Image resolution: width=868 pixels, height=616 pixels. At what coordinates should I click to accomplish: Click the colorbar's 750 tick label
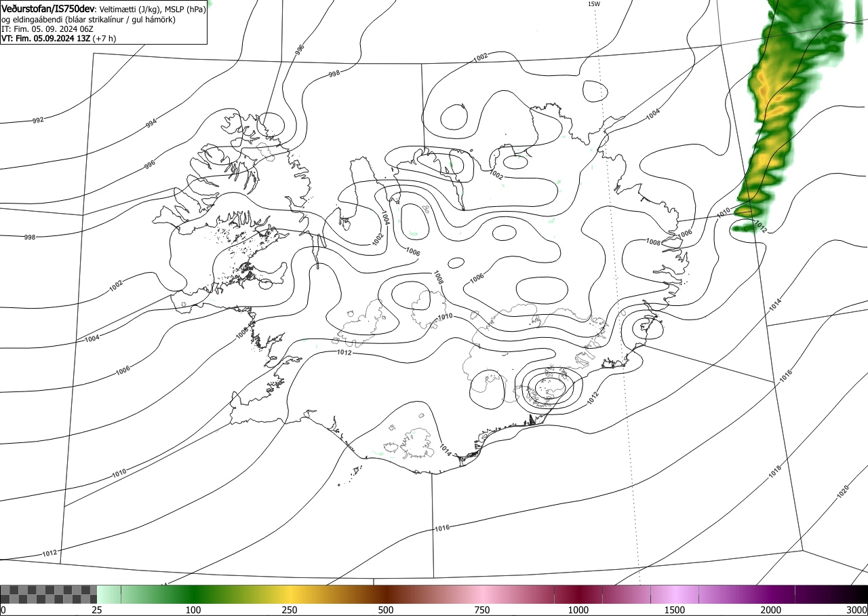coord(482,610)
